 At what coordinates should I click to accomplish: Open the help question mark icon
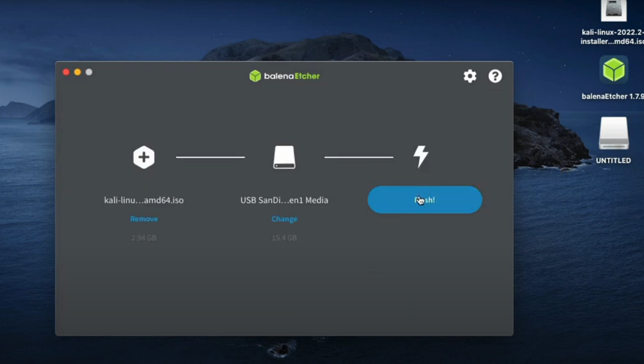coord(495,76)
